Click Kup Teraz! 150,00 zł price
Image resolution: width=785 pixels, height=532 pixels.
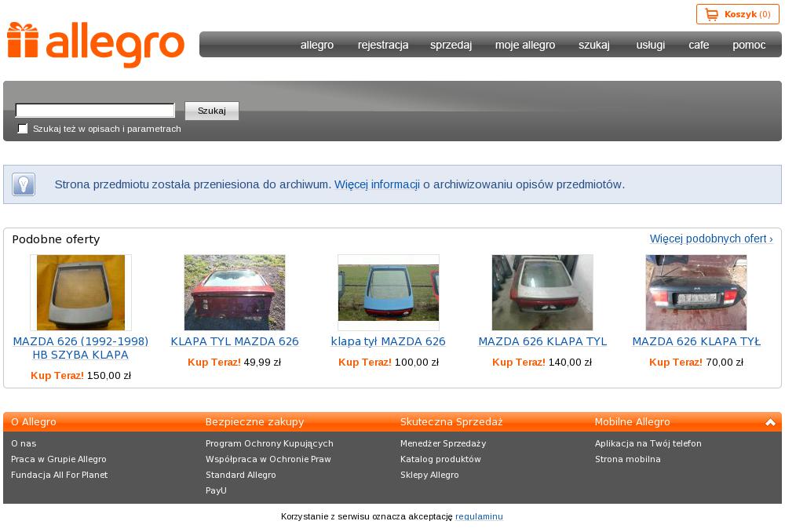(x=81, y=376)
